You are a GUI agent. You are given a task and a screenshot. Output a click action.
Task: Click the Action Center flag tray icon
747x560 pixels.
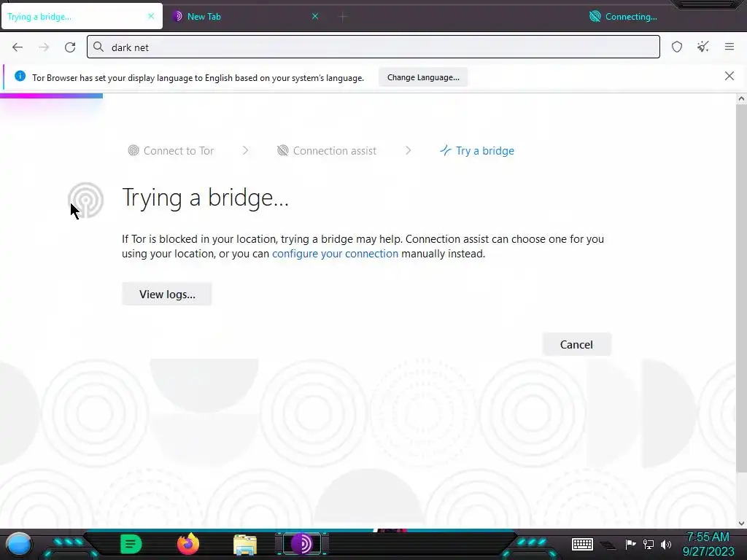(x=631, y=544)
